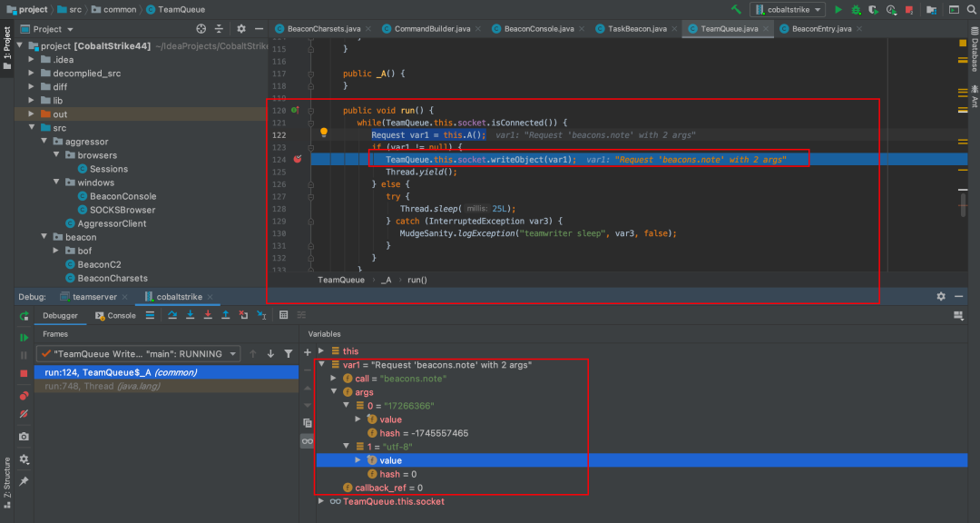Hide the Project panel with minus icon
Viewport: 980px width, 523px height.
click(x=258, y=29)
